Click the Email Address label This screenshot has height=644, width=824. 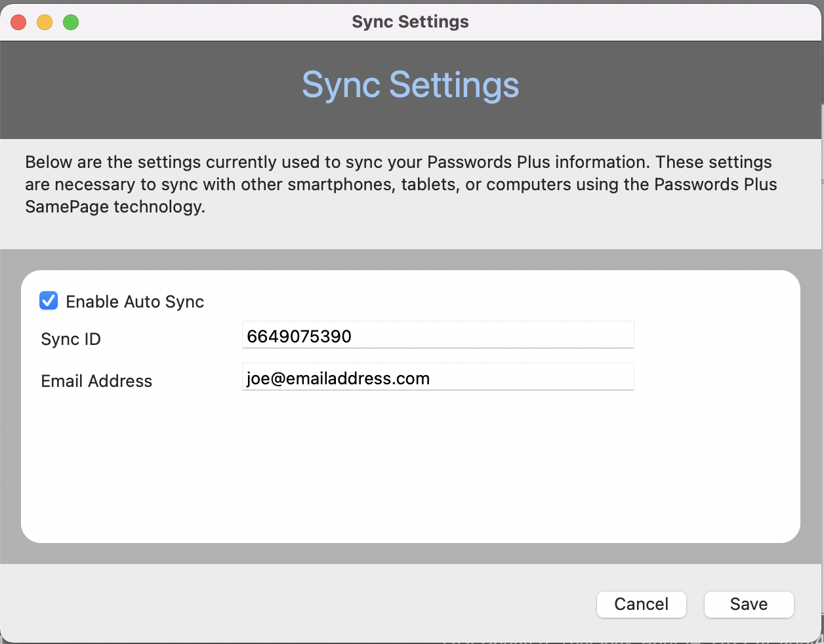coord(96,380)
